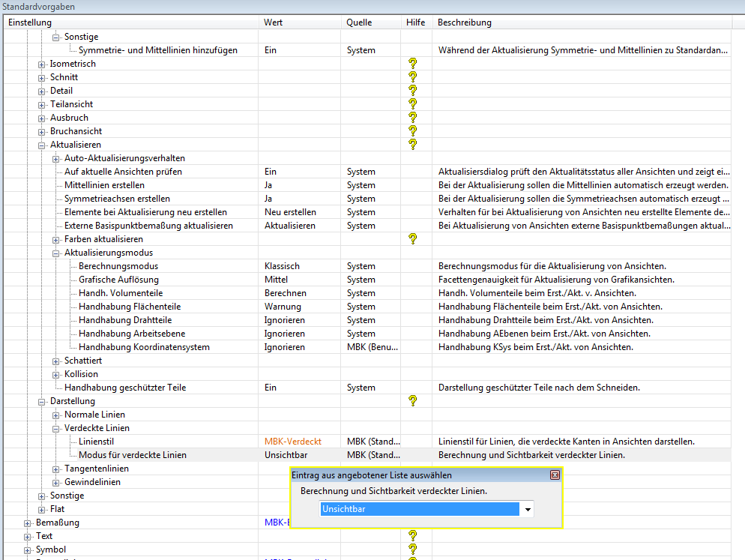Collapse the Verdeckte Linien node
745x560 pixels.
(x=56, y=429)
